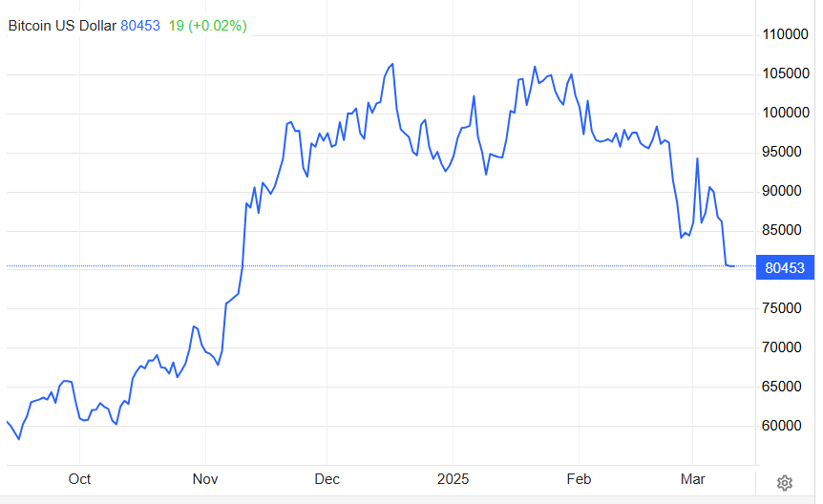Click the green '19 (+0.02%)' change text
The width and height of the screenshot is (823, 504).
[208, 26]
